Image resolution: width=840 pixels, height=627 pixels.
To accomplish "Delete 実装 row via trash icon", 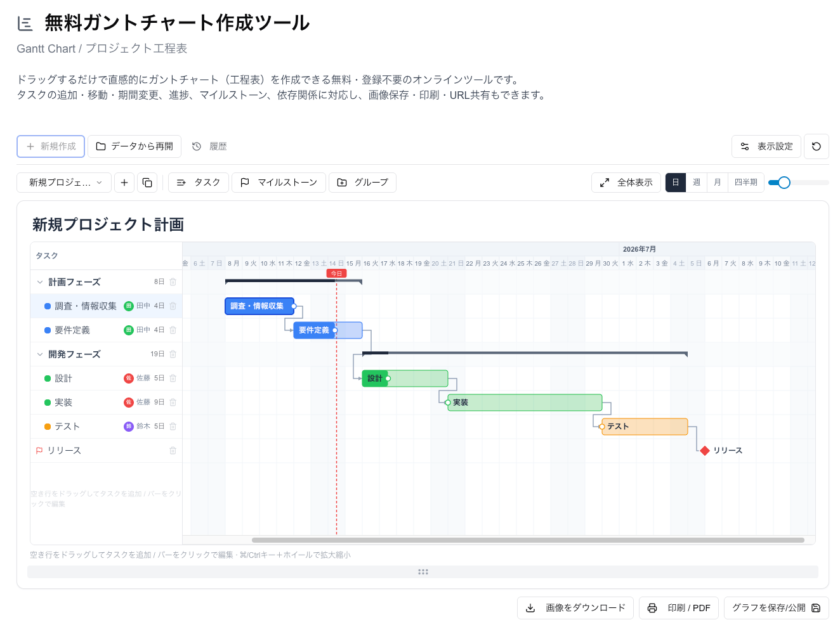I will 173,403.
